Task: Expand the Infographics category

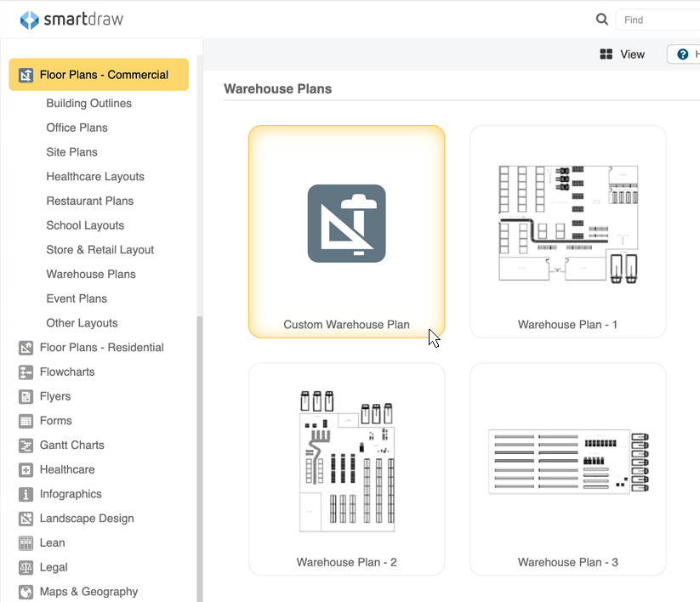Action: point(71,494)
